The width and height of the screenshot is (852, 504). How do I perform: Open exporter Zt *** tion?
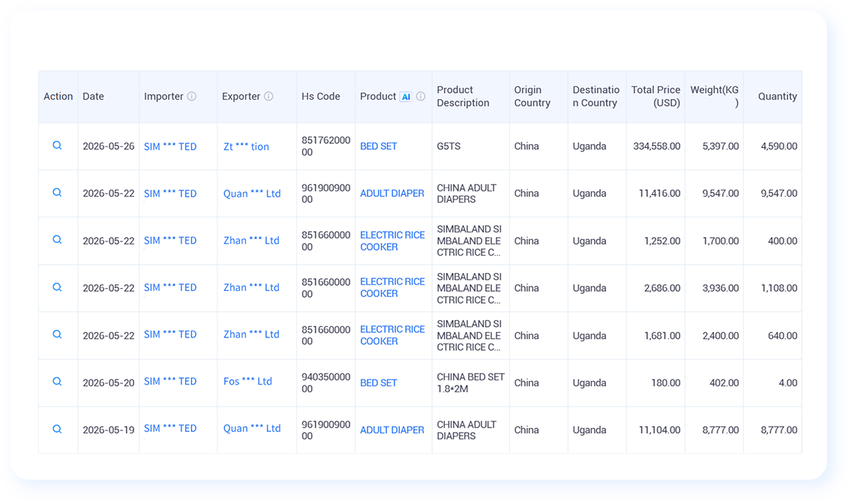pyautogui.click(x=246, y=147)
